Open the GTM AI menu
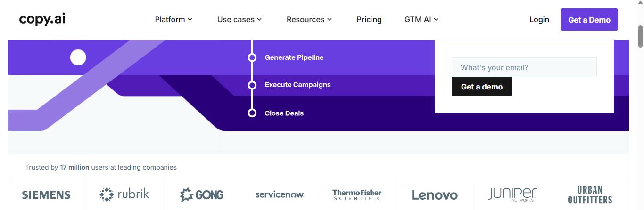Image resolution: width=644 pixels, height=210 pixels. coord(421,19)
